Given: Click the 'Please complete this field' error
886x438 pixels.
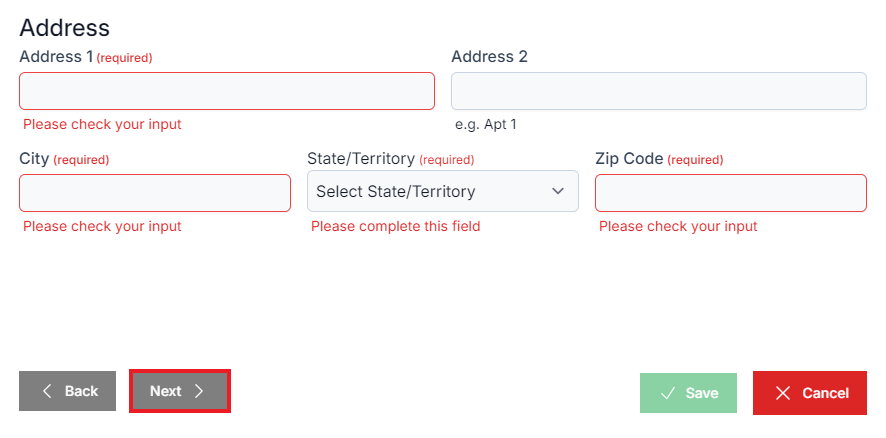Looking at the screenshot, I should tap(395, 226).
